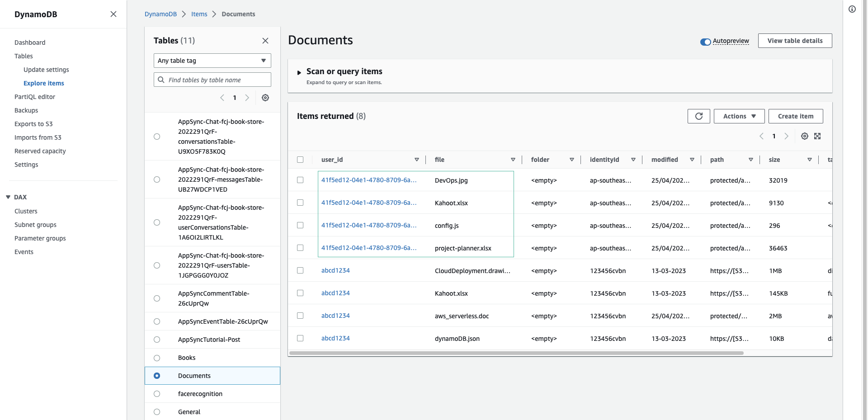Close the Tables panel
868x420 pixels.
click(265, 41)
